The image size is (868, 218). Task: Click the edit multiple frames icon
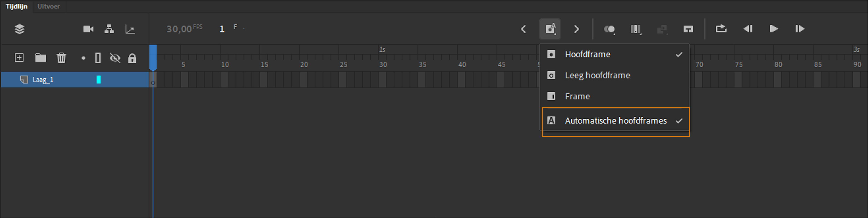(x=636, y=29)
